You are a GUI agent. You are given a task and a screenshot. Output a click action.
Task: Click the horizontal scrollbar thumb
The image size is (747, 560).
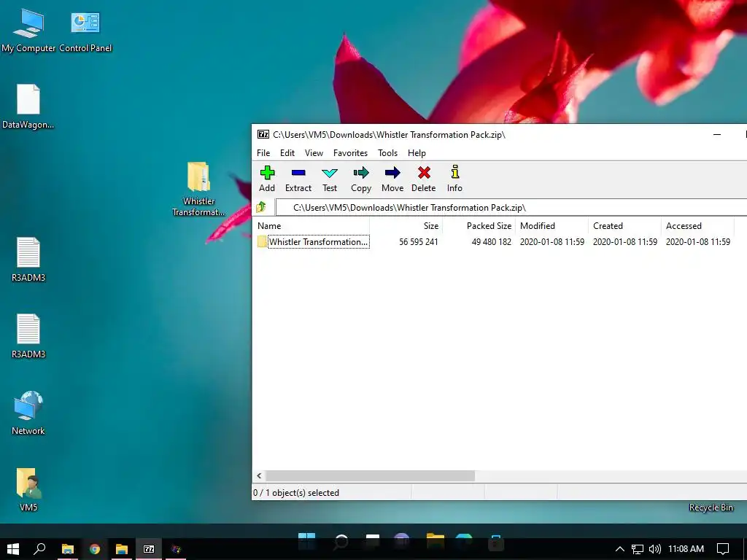point(370,475)
